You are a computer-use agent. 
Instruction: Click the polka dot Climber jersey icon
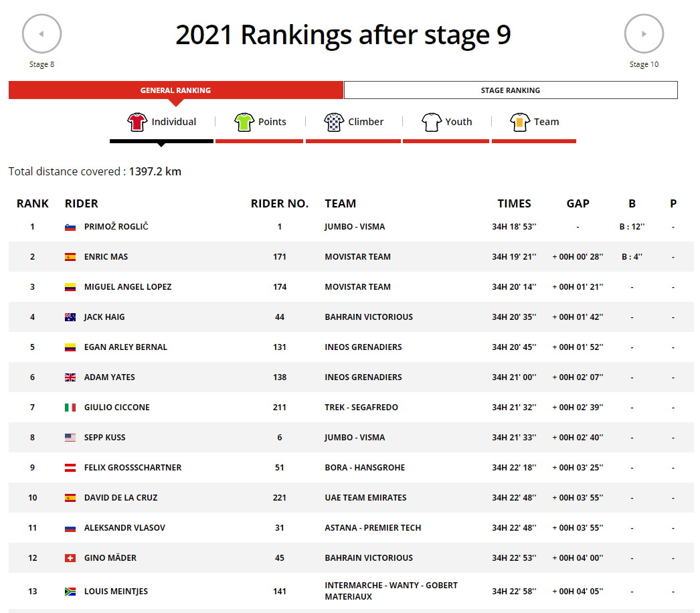pos(333,122)
